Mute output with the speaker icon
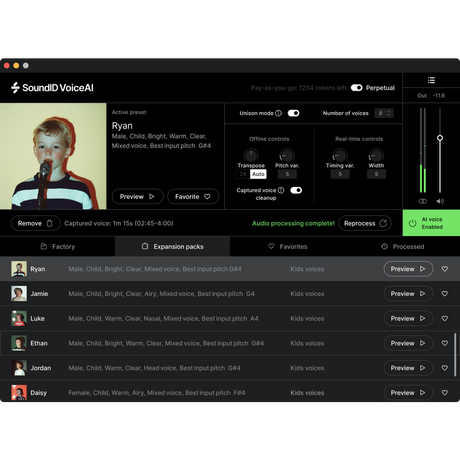 440,201
